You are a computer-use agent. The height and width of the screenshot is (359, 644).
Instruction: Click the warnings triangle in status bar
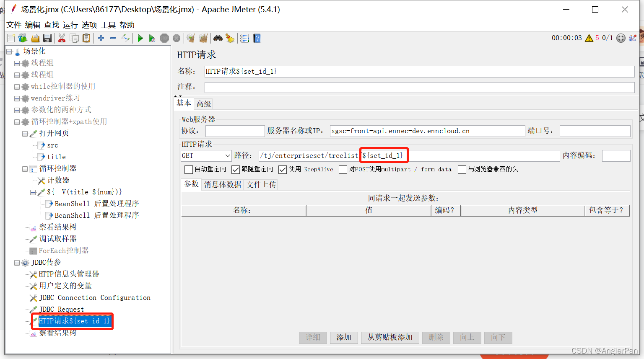click(589, 38)
